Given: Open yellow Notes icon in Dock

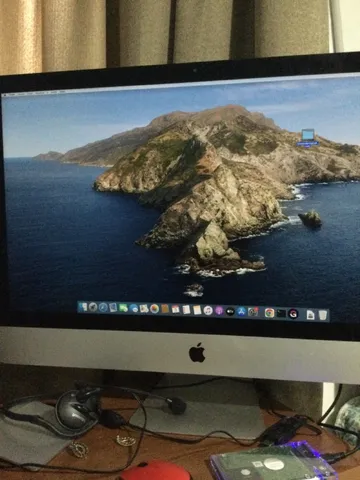Looking at the screenshot, I should click(197, 310).
